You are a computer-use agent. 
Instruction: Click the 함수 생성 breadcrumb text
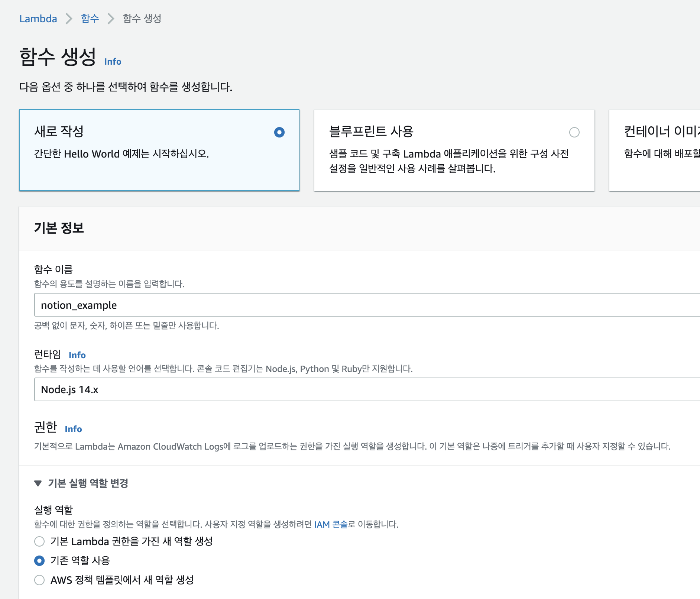[x=142, y=19]
